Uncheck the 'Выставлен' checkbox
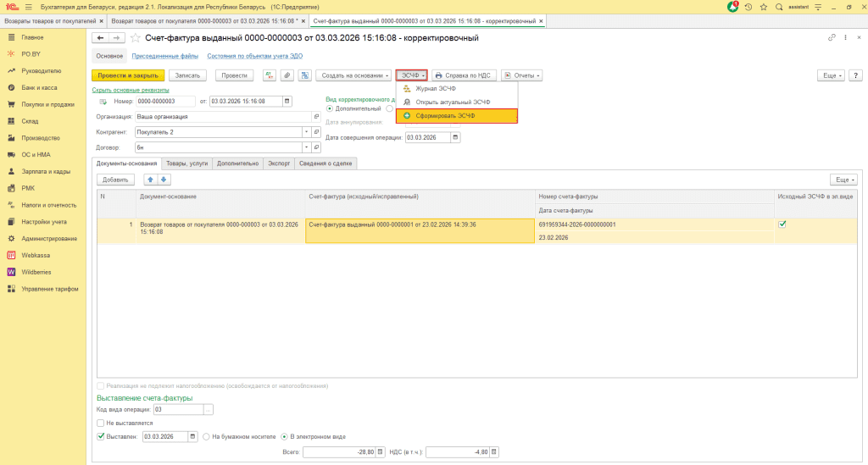This screenshot has width=868, height=465. pos(100,436)
